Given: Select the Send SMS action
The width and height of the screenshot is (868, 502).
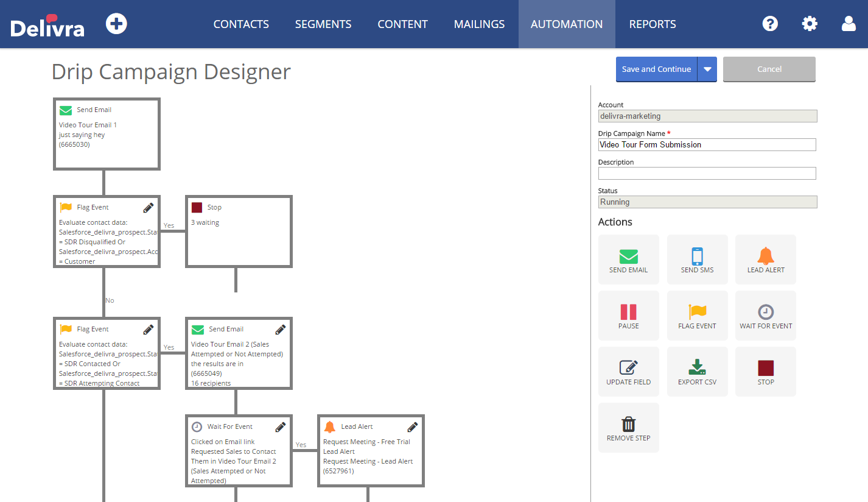Looking at the screenshot, I should [x=698, y=260].
